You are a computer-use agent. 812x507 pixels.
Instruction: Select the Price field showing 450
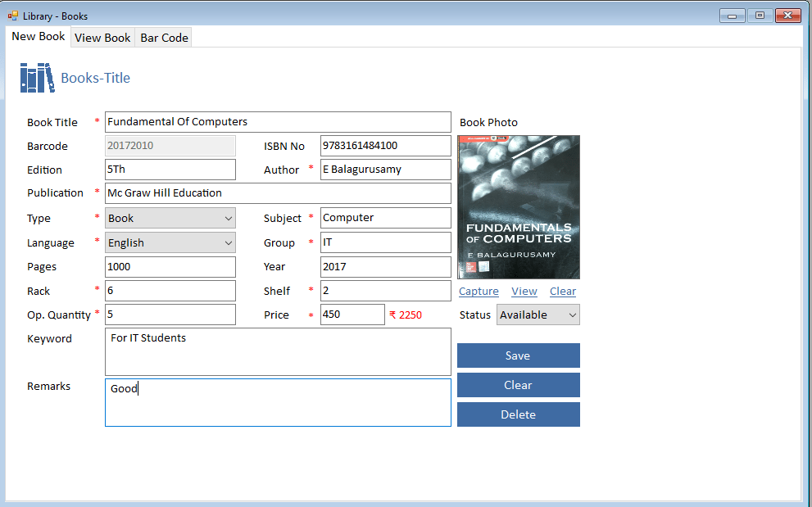coord(352,315)
